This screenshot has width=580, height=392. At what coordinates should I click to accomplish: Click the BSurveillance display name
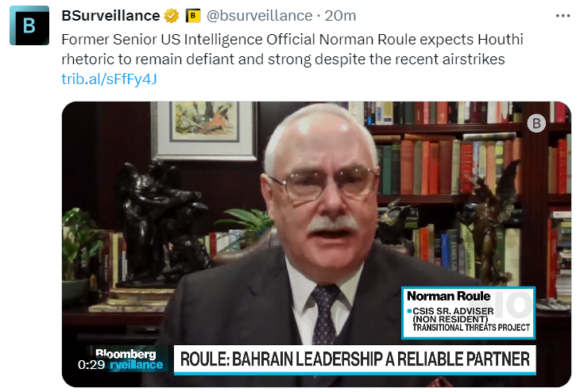pos(110,16)
